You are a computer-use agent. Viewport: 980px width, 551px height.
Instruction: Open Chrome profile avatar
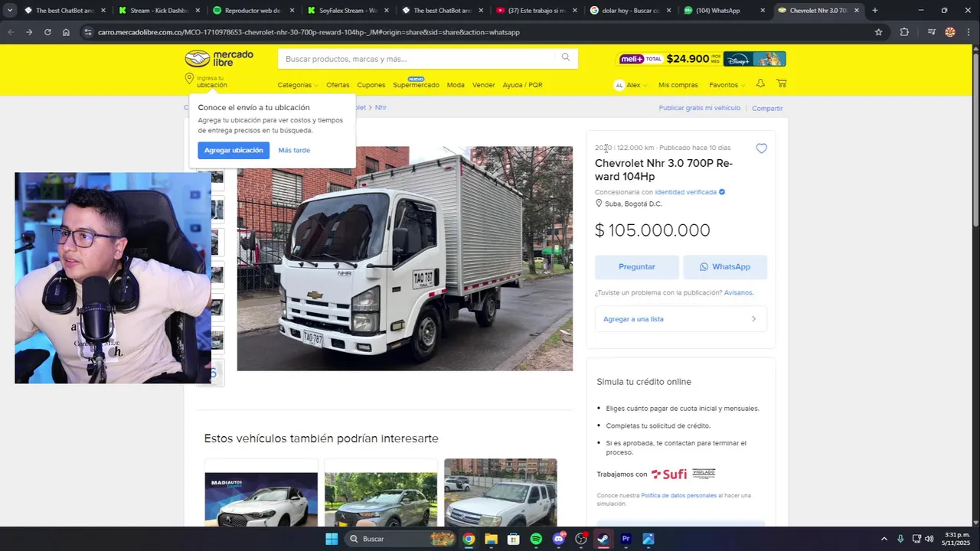[x=950, y=32]
